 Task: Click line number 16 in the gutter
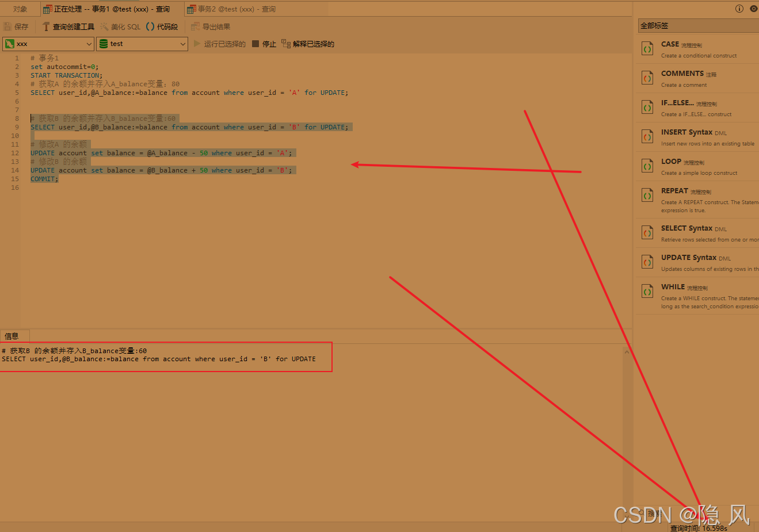(15, 187)
